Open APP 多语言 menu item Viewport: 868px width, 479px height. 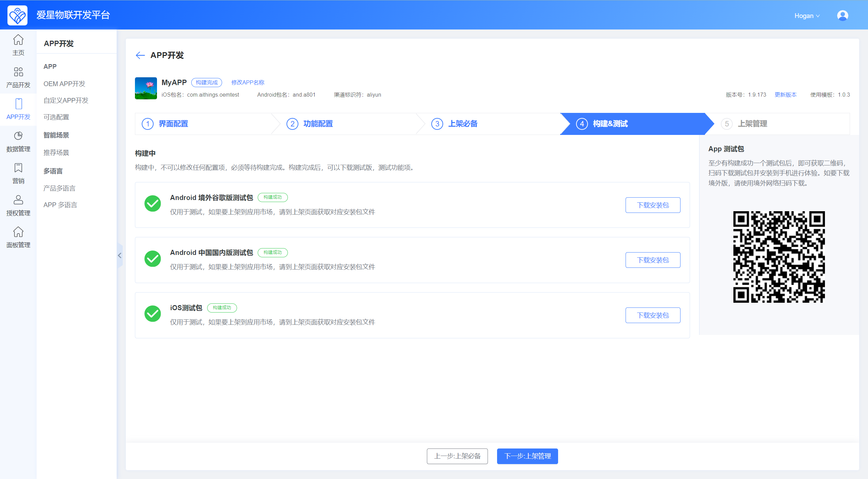[60, 205]
